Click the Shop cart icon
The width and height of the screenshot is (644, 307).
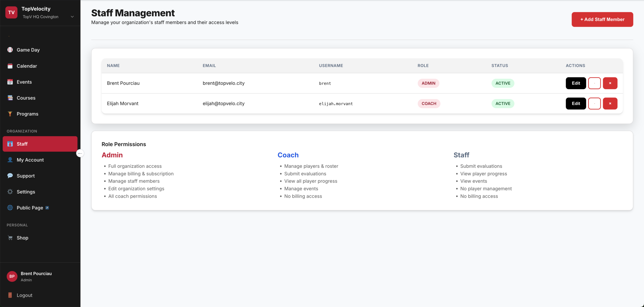[10, 238]
